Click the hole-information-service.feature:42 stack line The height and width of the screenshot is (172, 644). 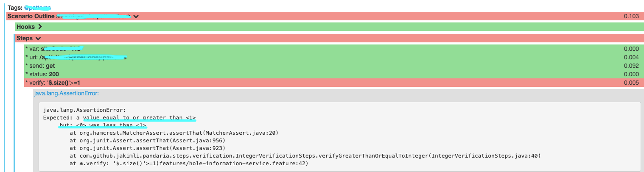(189, 164)
